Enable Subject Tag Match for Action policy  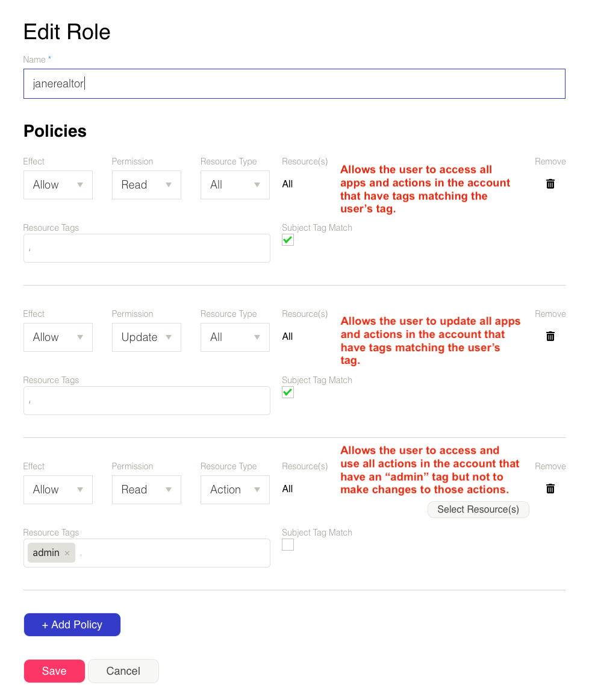[x=288, y=545]
